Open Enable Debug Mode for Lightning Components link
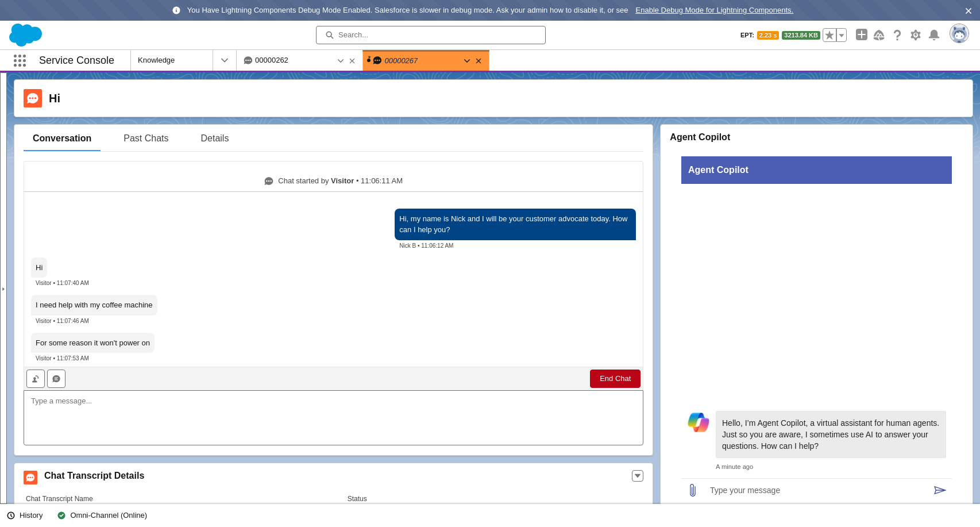This screenshot has width=980, height=527. tap(713, 10)
